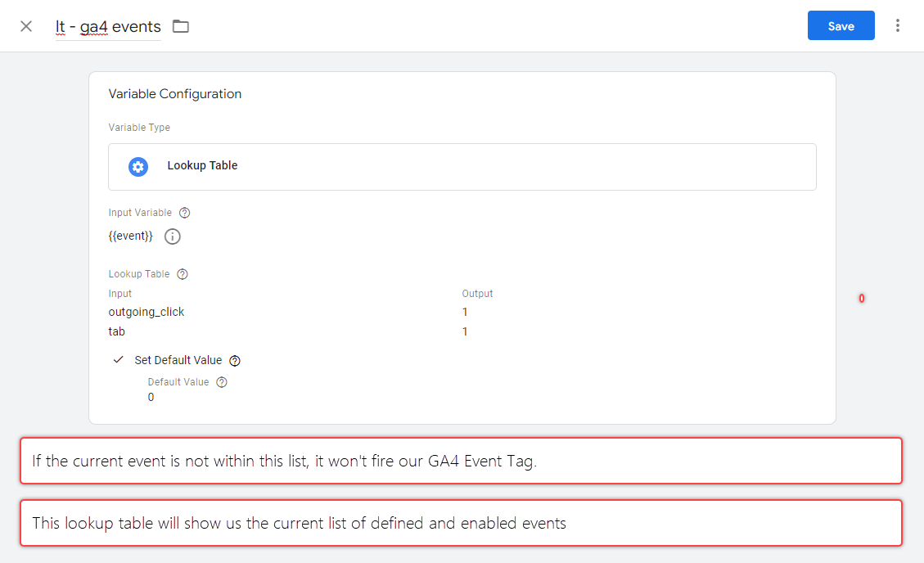Click the Save button
This screenshot has height=563, width=924.
[841, 25]
